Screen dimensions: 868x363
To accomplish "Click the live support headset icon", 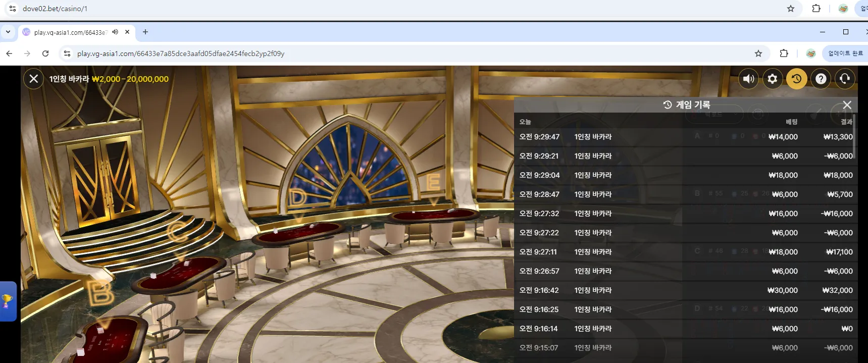I will tap(845, 79).
